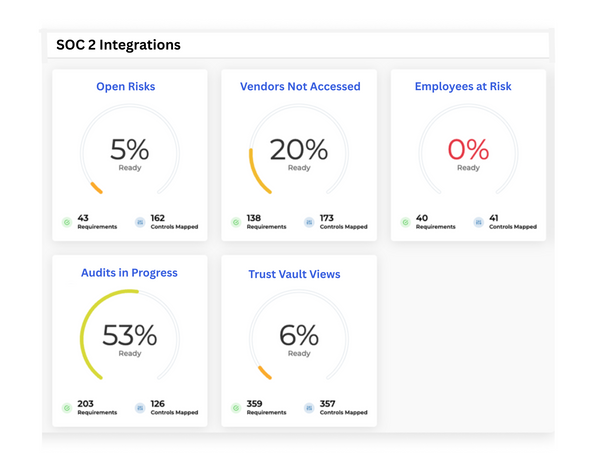600x475 pixels.
Task: Select the red 0% Ready indicator
Action: click(x=468, y=153)
